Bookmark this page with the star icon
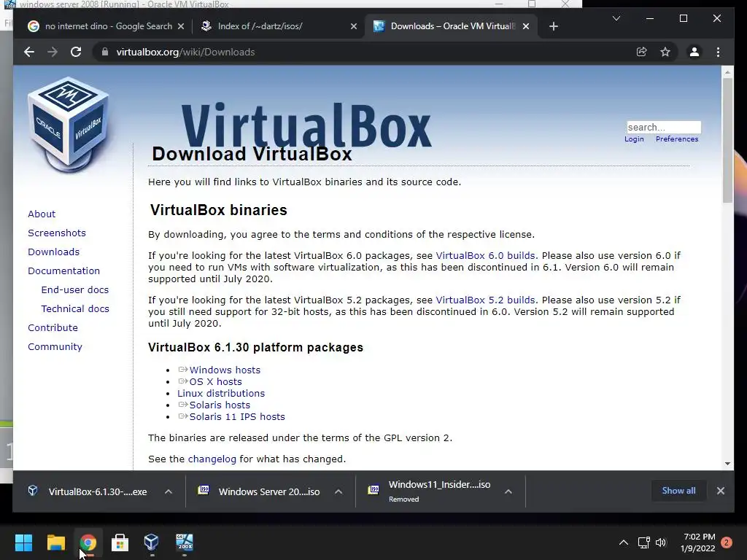 (665, 52)
